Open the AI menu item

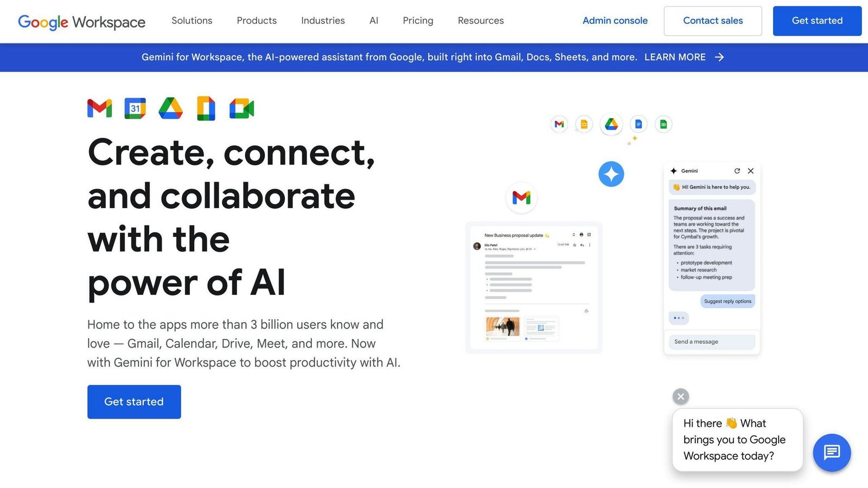tap(374, 21)
